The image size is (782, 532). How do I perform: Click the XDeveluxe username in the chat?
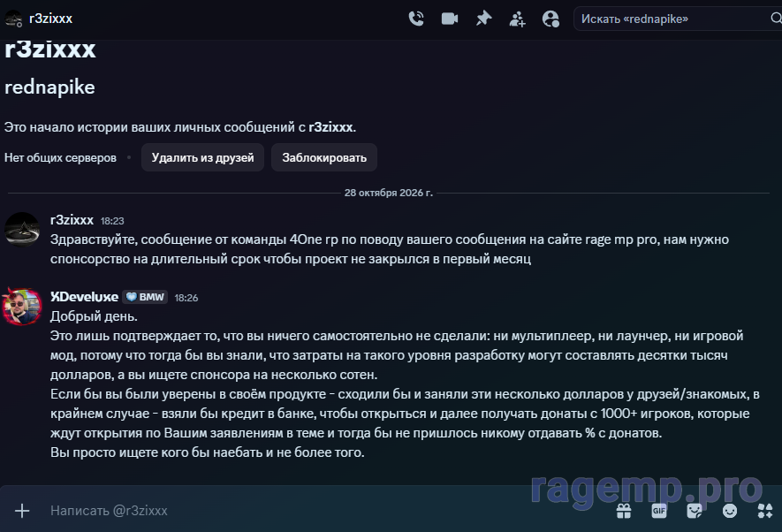84,297
